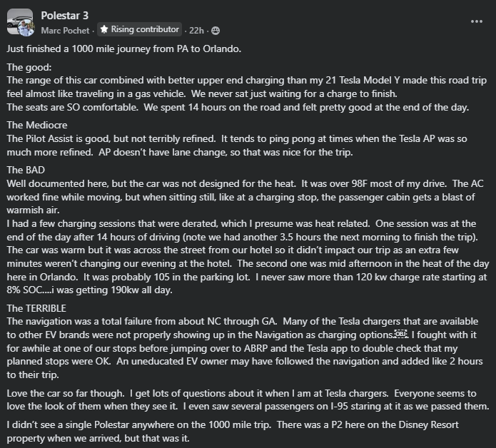Click the group audience privacy icon
Viewport: 496px width, 448px height.
[216, 30]
